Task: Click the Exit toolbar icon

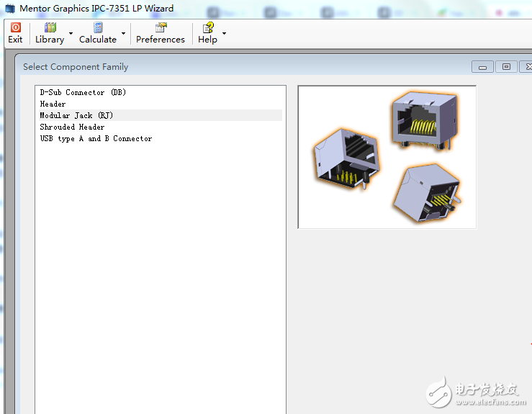Action: (x=16, y=27)
